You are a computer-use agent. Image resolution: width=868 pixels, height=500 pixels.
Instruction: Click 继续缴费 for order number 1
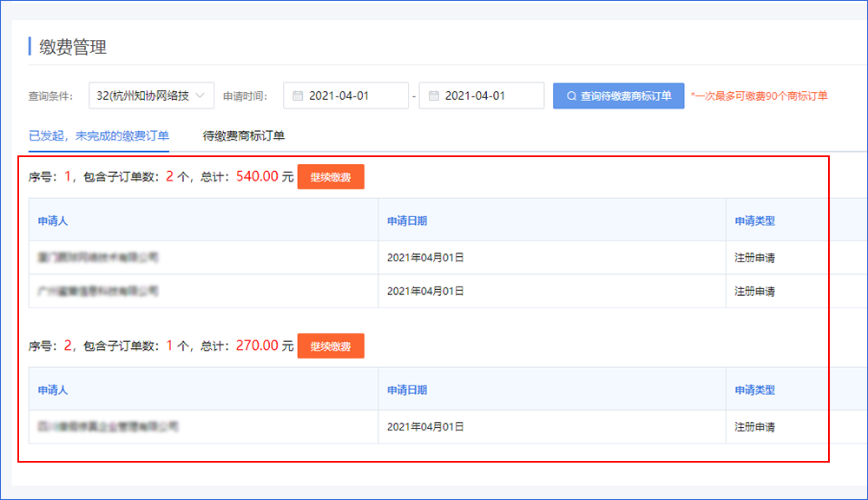tap(331, 177)
